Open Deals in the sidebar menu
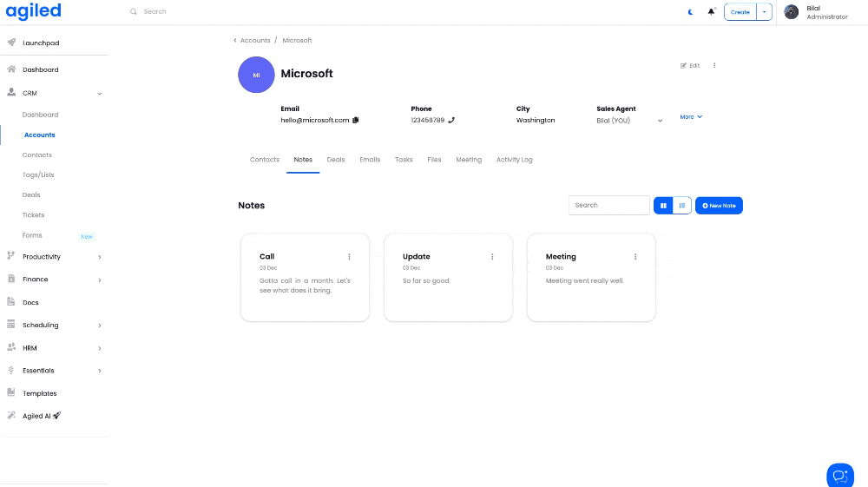Image resolution: width=868 pixels, height=487 pixels. point(31,194)
